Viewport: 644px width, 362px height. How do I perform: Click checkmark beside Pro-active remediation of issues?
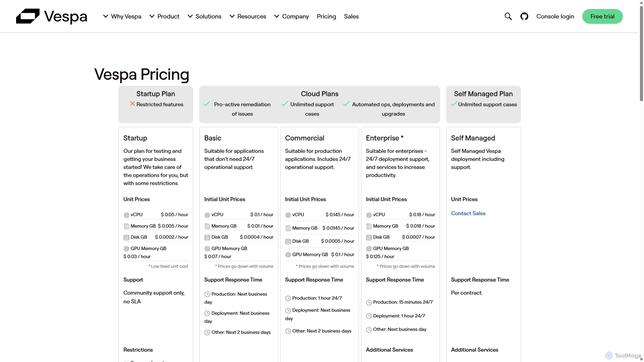point(207,104)
